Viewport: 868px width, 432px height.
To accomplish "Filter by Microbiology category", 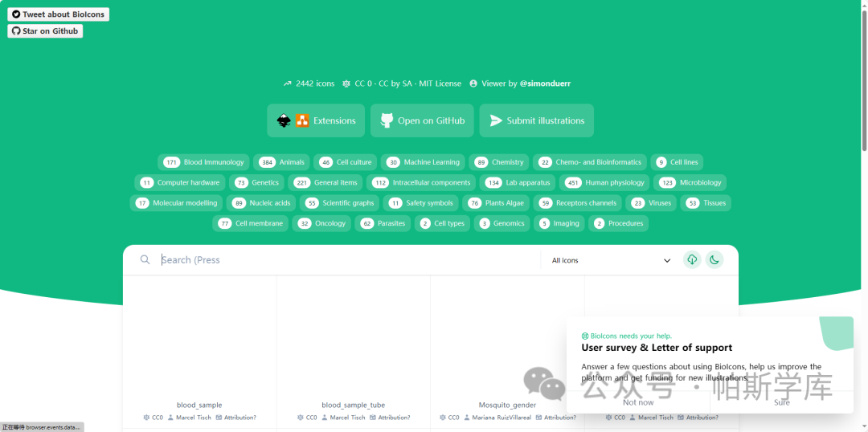I will tap(690, 182).
